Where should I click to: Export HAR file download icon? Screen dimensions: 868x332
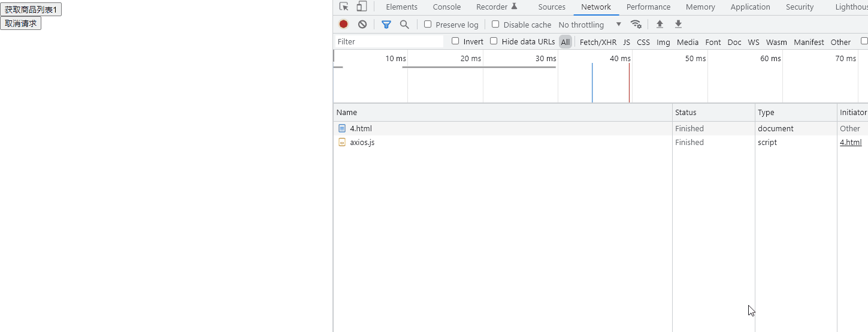[x=678, y=24]
